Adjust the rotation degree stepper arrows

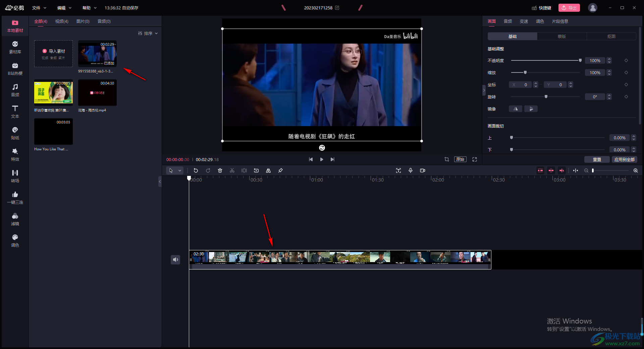(609, 97)
